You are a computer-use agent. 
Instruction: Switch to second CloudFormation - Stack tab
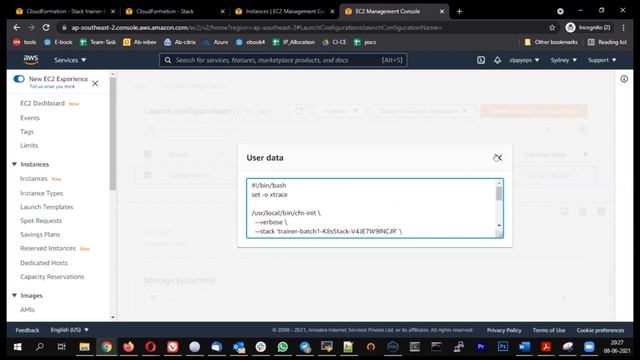pyautogui.click(x=176, y=11)
